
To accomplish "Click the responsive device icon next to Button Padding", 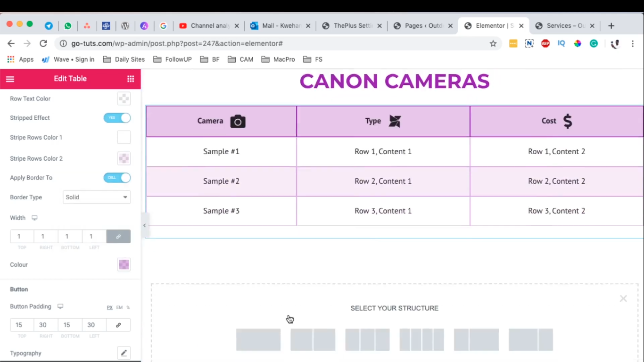I will [60, 306].
